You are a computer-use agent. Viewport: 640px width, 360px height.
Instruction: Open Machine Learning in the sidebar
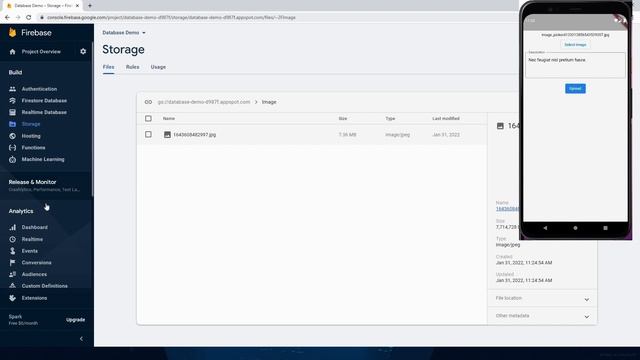tap(43, 160)
